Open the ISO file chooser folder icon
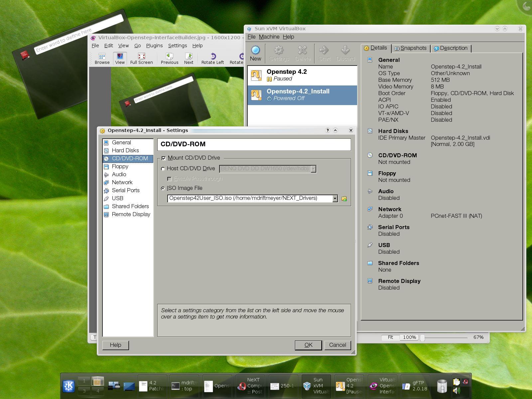This screenshot has width=532, height=399. [x=344, y=198]
